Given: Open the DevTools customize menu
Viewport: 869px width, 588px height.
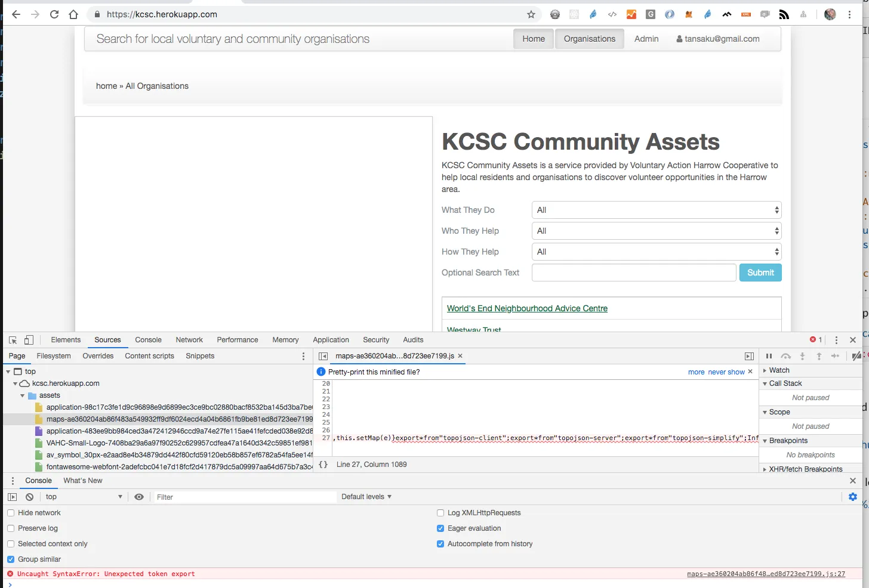Looking at the screenshot, I should coord(836,340).
